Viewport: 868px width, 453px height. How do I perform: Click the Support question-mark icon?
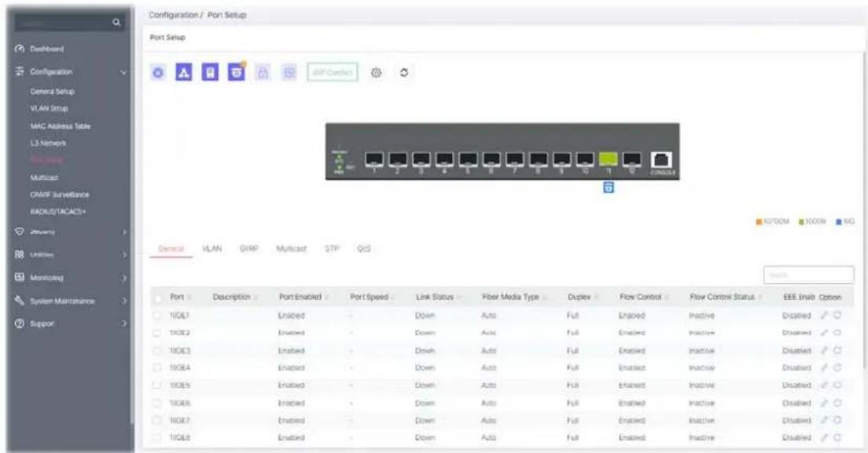(18, 323)
